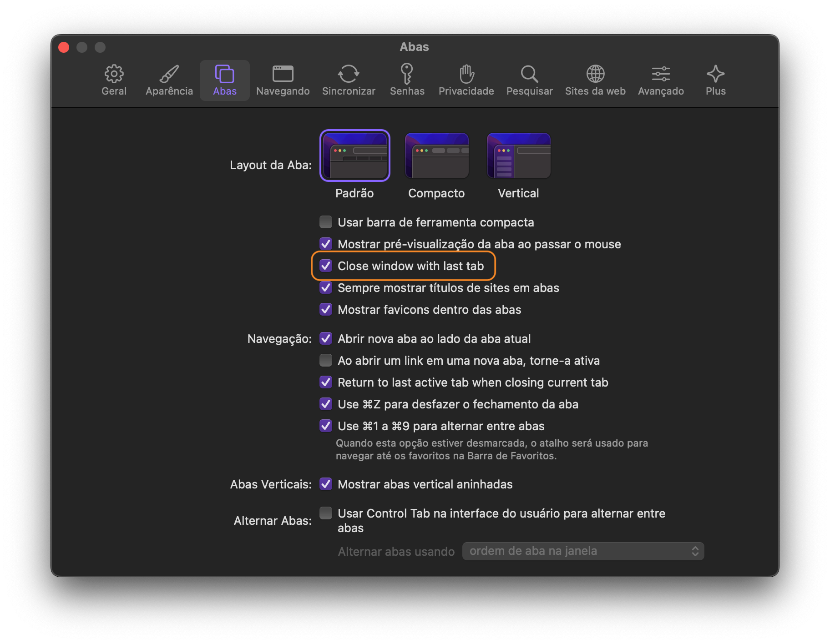830x644 pixels.
Task: Switch to Navegando preferences pane
Action: 283,80
